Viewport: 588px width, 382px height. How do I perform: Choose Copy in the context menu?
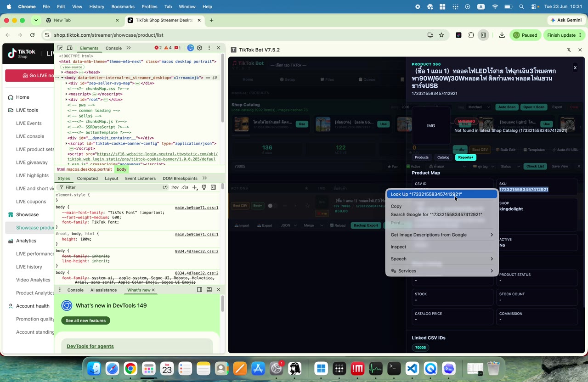442,206
